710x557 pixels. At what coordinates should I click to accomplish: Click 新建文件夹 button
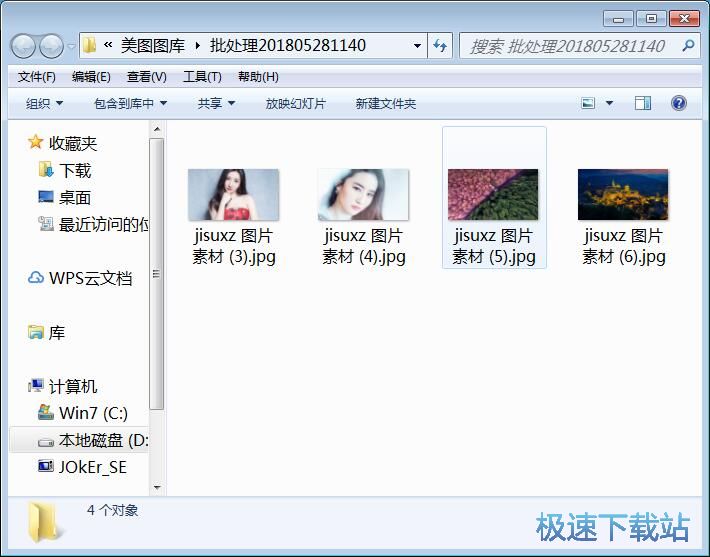pyautogui.click(x=385, y=104)
